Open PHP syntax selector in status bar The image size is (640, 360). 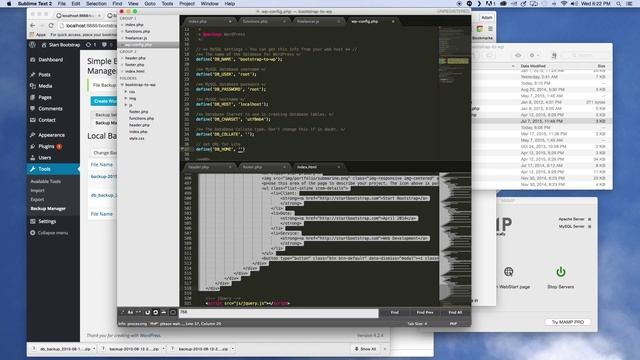coord(453,324)
